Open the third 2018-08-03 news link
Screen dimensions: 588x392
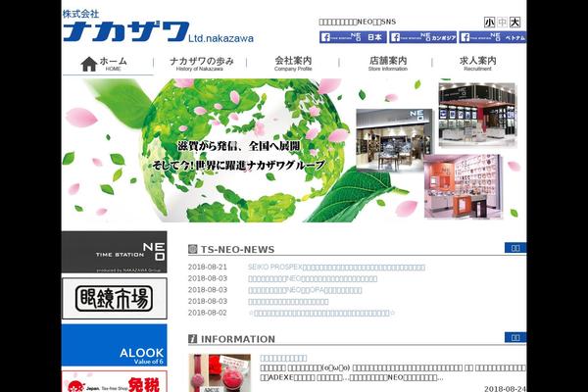288,302
